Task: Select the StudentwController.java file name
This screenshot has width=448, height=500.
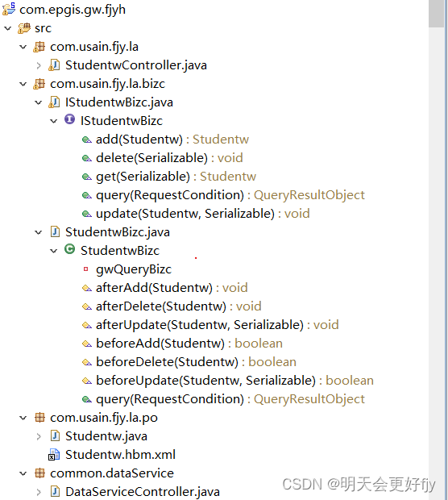Action: (x=136, y=65)
